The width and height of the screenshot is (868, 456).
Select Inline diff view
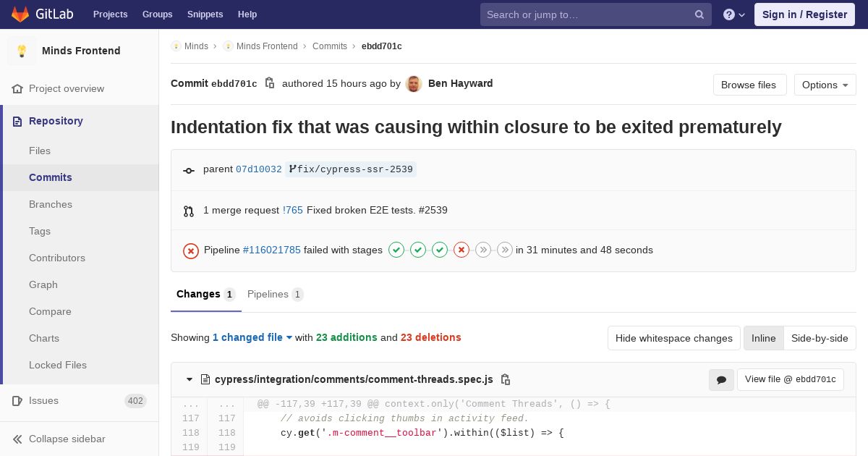coord(763,338)
